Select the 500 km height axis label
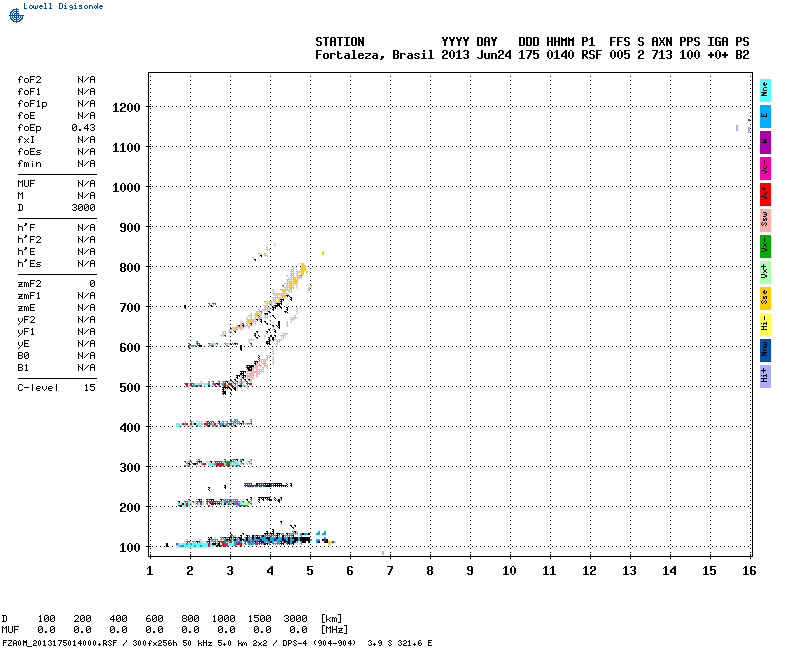 pos(130,388)
